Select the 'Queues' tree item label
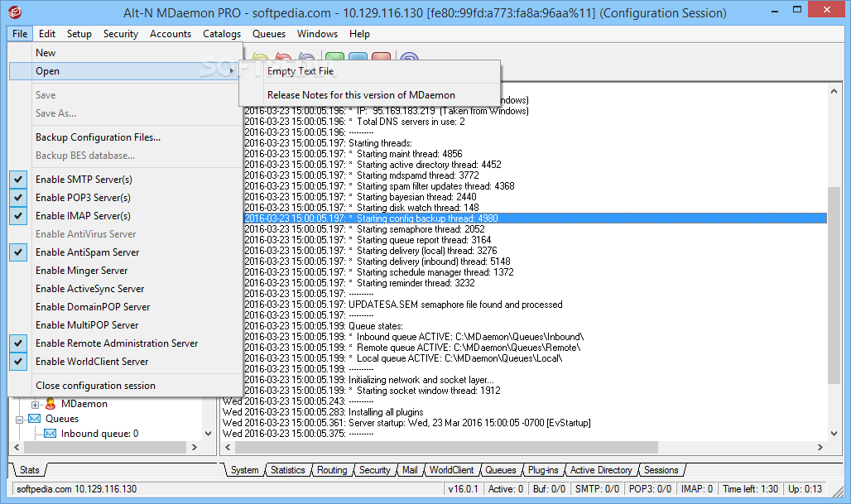 tap(62, 418)
